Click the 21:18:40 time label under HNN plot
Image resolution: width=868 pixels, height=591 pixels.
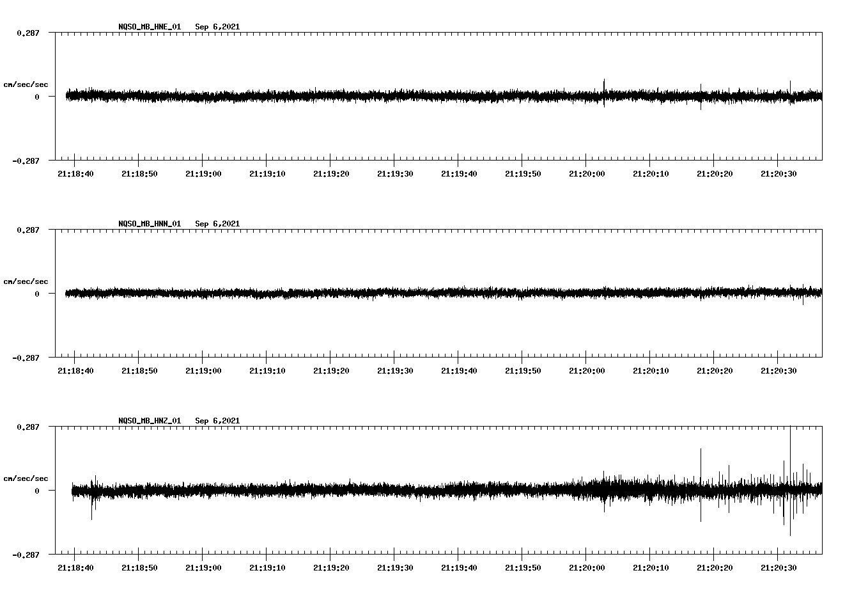point(75,370)
